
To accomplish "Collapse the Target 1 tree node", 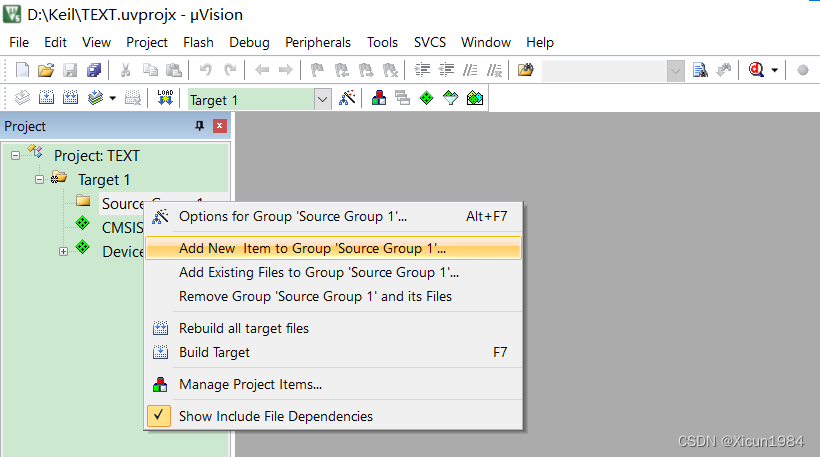I will (39, 180).
